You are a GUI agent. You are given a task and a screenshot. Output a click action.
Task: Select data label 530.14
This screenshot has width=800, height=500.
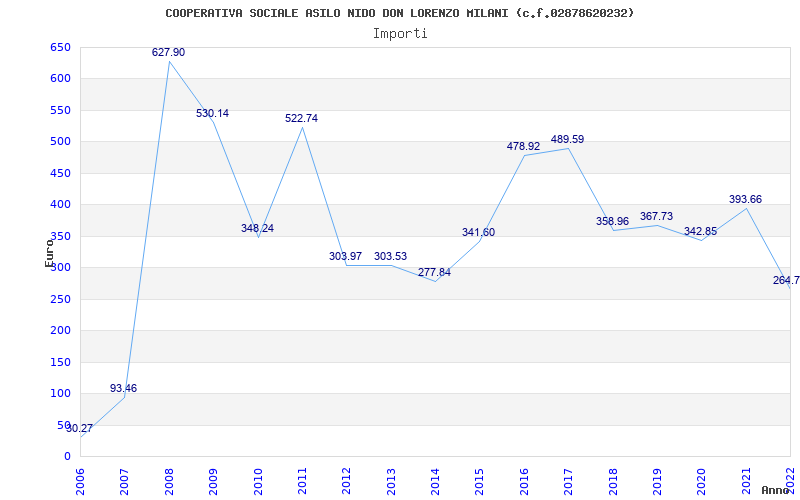[x=212, y=114]
